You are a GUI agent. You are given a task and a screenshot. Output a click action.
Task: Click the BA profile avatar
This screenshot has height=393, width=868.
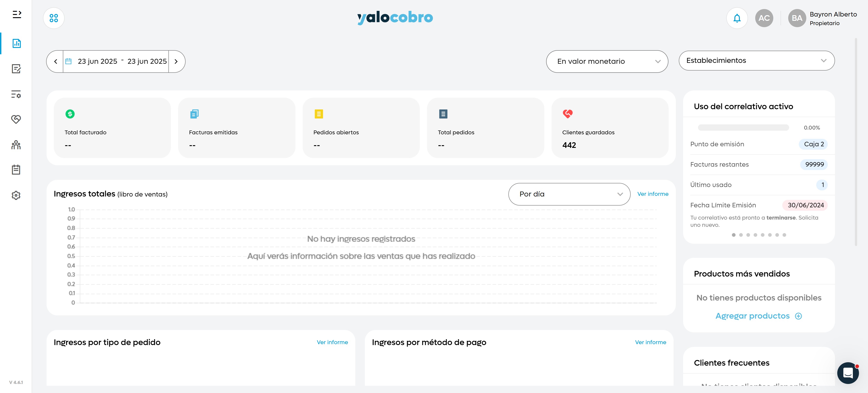(797, 18)
